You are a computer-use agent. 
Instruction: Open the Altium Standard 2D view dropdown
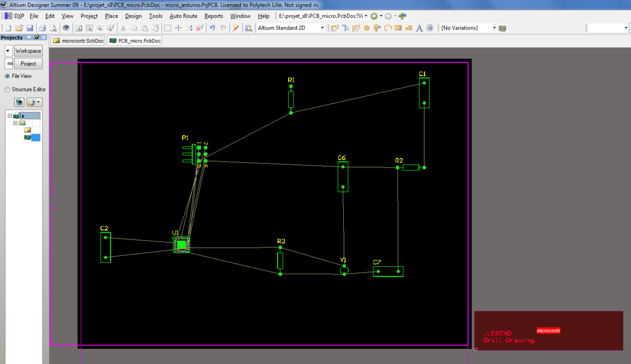[322, 28]
